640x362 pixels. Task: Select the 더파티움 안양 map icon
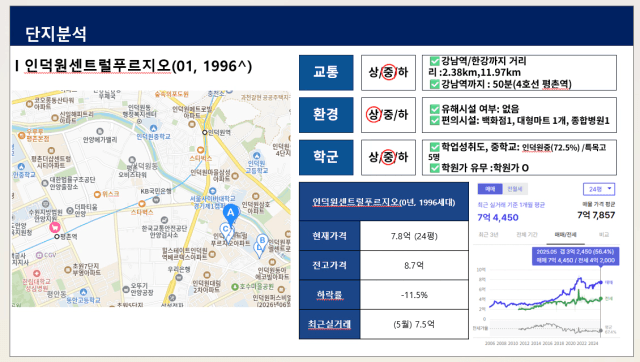coord(70,211)
